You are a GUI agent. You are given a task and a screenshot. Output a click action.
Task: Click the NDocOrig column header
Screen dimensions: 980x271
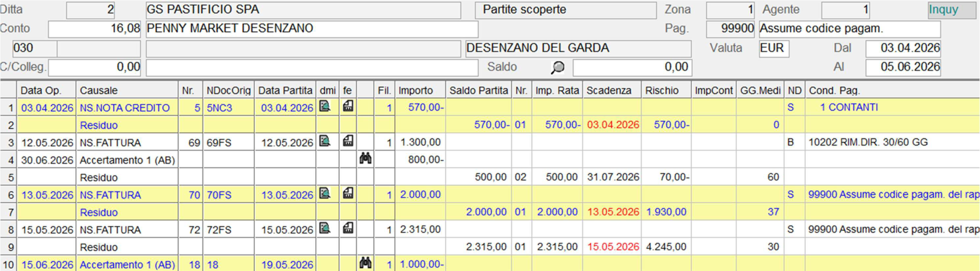click(x=229, y=91)
